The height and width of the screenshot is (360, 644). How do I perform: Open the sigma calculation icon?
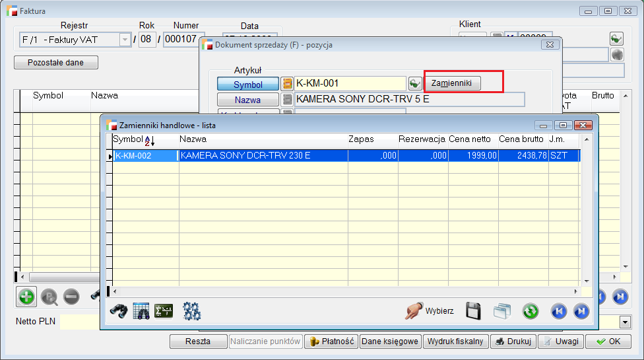pos(164,311)
